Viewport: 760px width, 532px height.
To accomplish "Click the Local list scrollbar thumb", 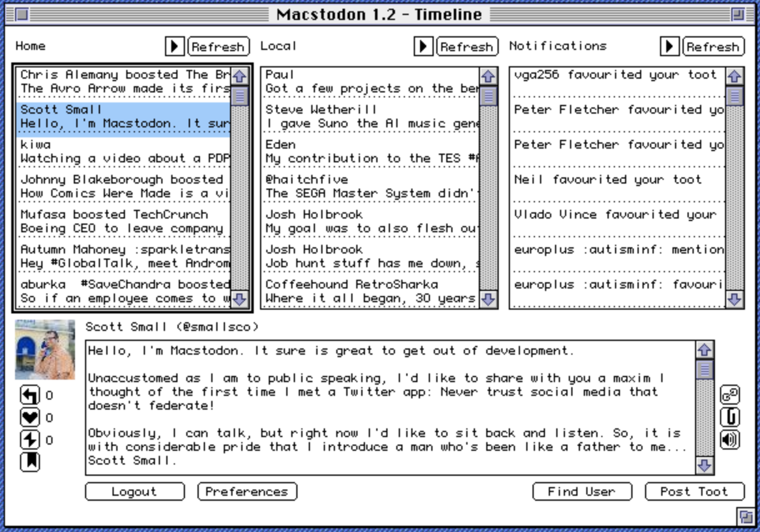I will [x=488, y=96].
